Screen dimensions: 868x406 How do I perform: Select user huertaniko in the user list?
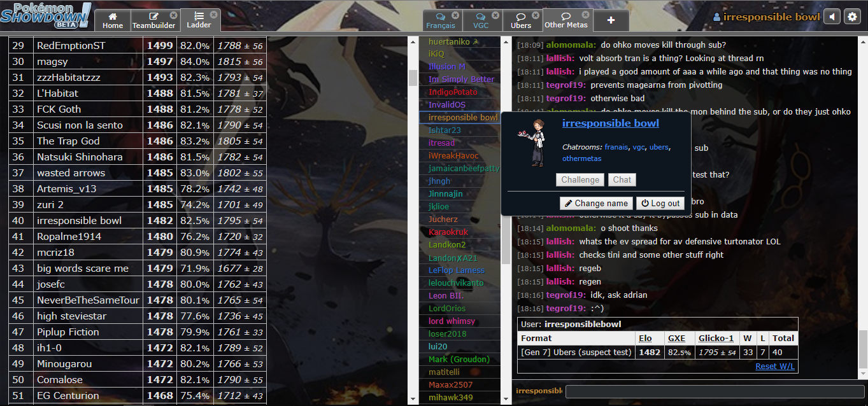pyautogui.click(x=460, y=41)
